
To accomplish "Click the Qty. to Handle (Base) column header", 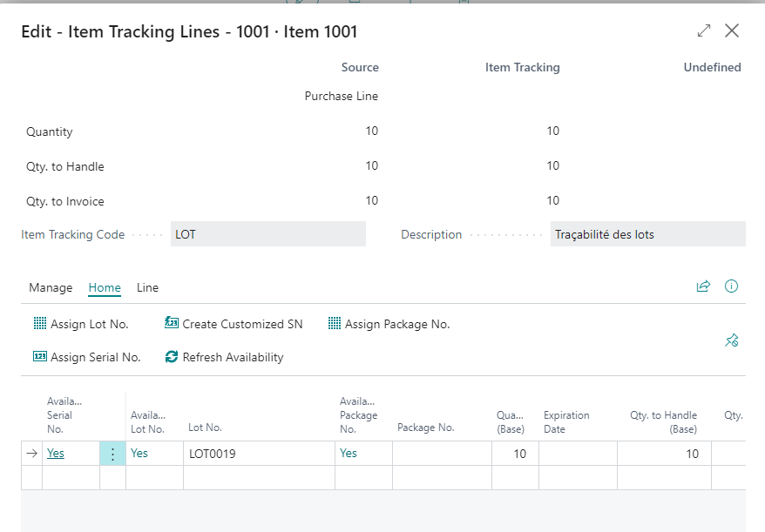I will click(x=664, y=422).
